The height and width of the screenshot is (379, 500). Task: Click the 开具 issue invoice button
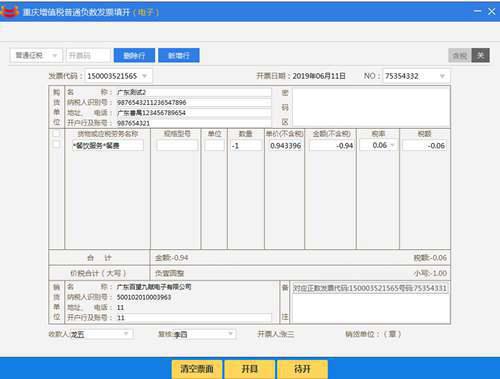point(250,369)
